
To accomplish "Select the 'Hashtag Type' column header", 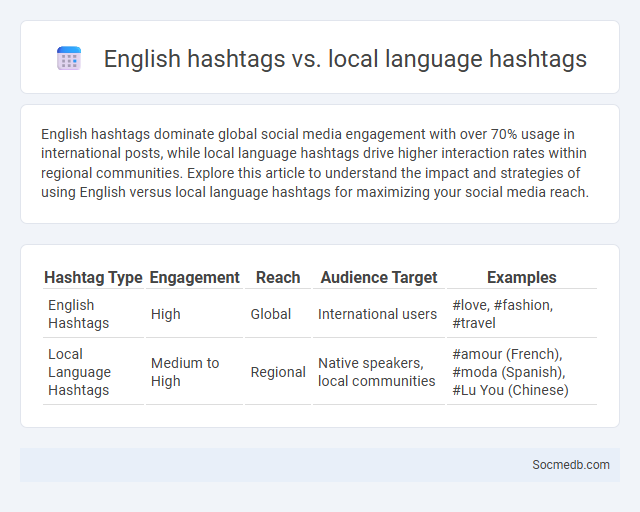I will (x=93, y=278).
